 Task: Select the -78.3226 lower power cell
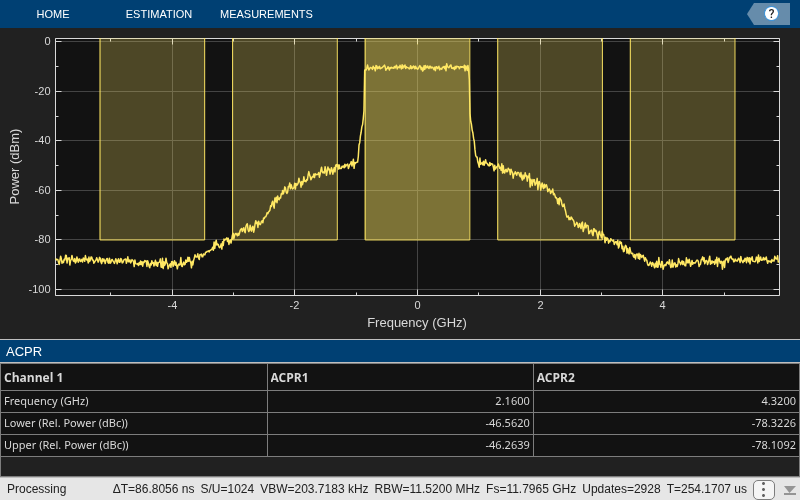[666, 423]
